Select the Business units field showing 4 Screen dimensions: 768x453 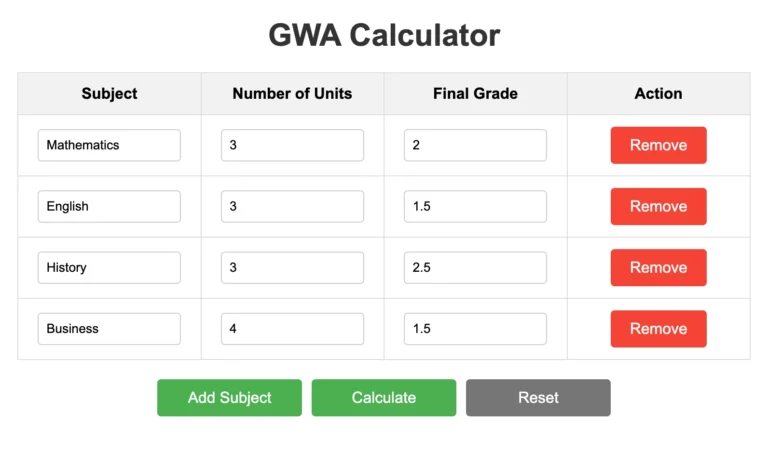click(292, 329)
